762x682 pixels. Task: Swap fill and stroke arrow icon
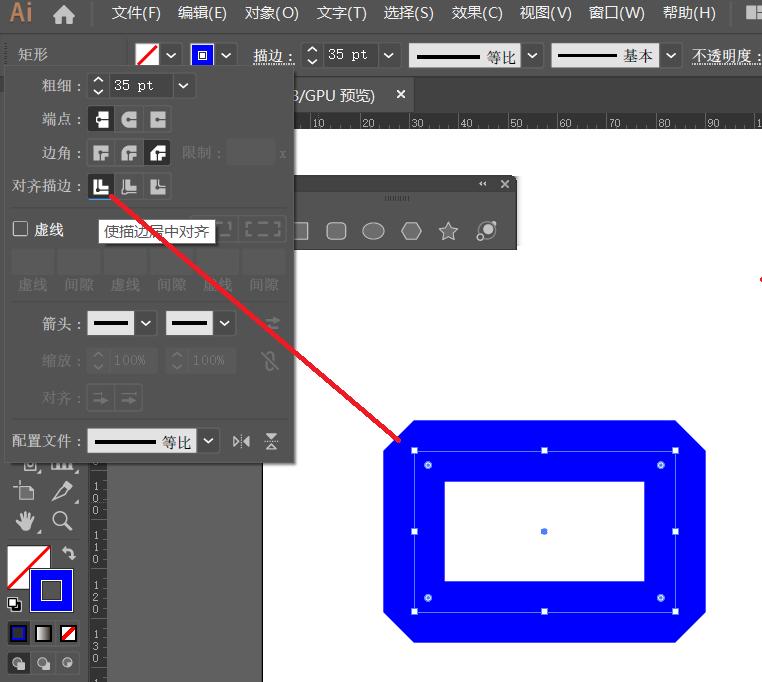click(69, 553)
